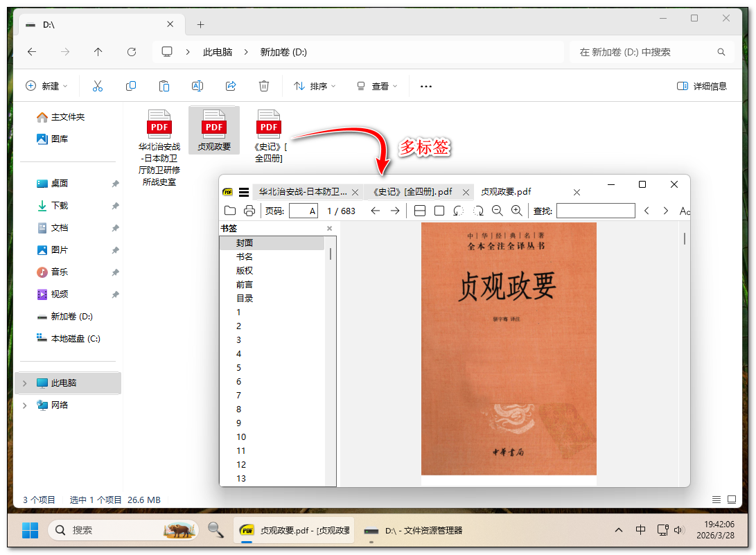
Task: Click the Share icon in Explorer toolbar
Action: pos(231,86)
